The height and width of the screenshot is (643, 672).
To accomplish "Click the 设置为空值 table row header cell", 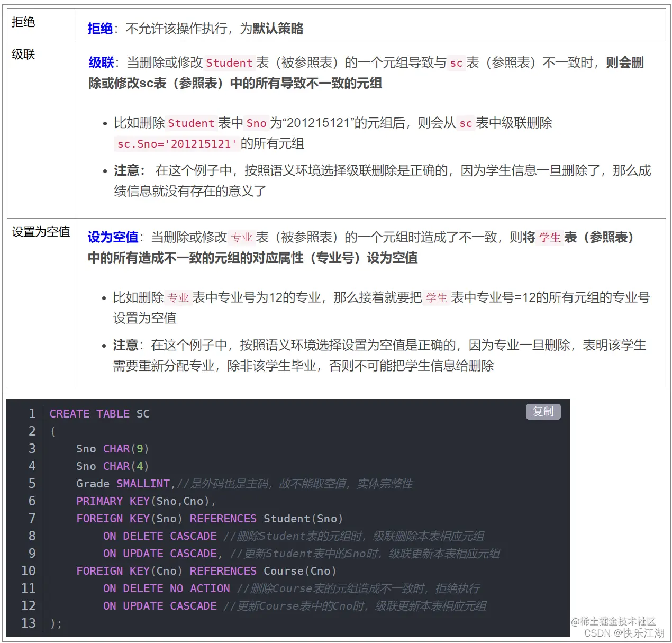I will pyautogui.click(x=40, y=232).
